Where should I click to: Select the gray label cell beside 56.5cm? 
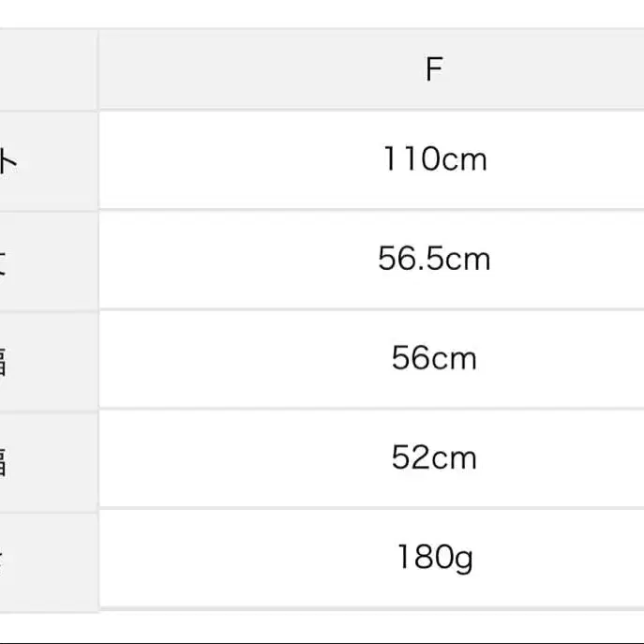[x=47, y=260]
